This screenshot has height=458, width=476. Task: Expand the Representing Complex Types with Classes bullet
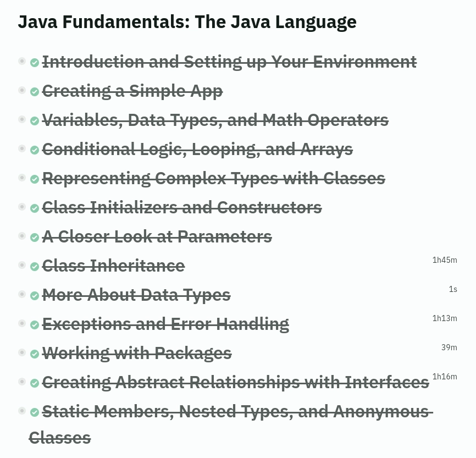coord(22,178)
